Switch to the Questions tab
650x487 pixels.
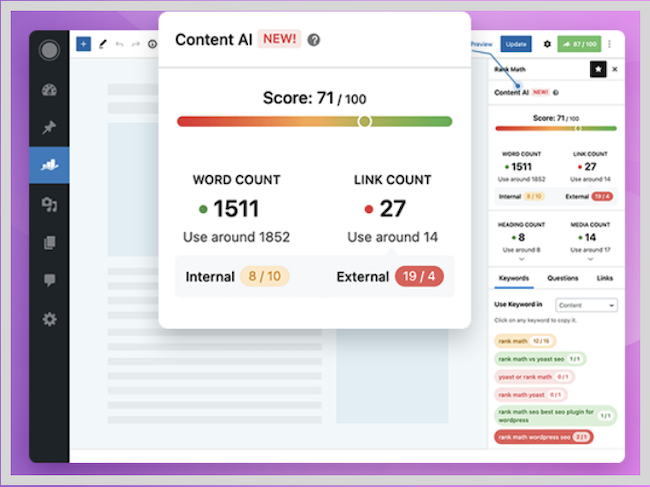point(563,278)
